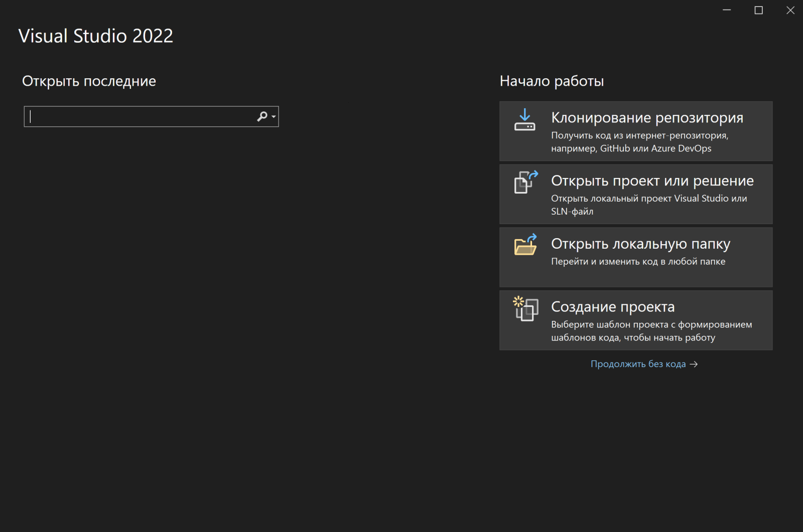Click the description mentioning "SLN-файл"

[649, 205]
